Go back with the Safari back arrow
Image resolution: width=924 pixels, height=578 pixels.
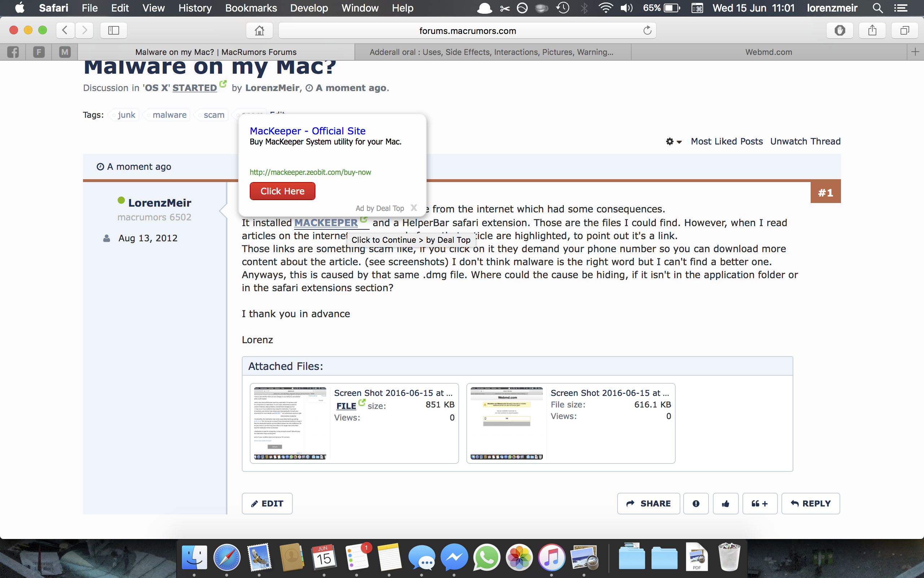coord(65,30)
